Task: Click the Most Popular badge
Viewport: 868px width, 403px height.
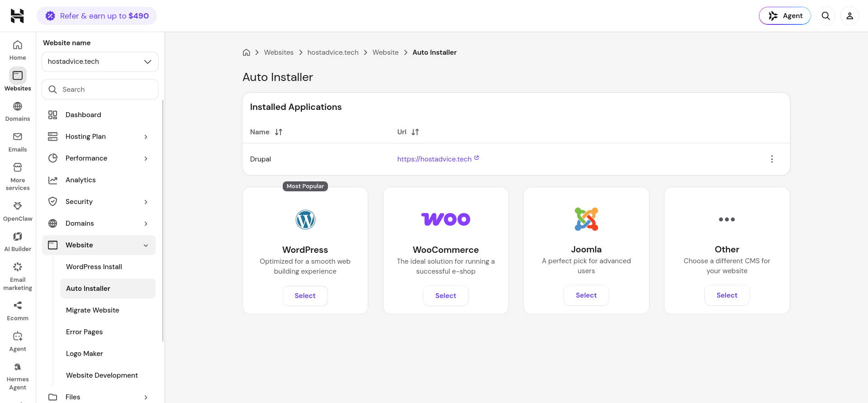Action: [x=305, y=186]
